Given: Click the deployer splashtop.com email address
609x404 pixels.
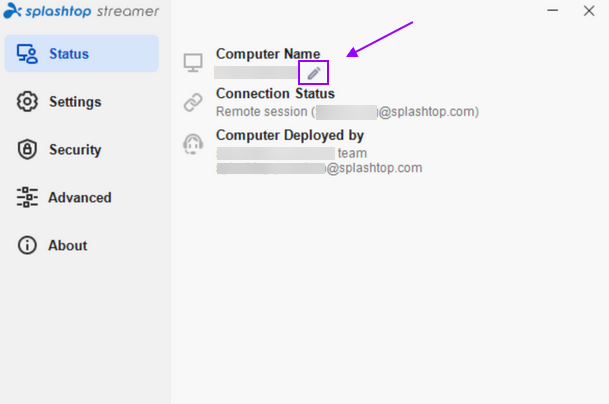Looking at the screenshot, I should [319, 168].
